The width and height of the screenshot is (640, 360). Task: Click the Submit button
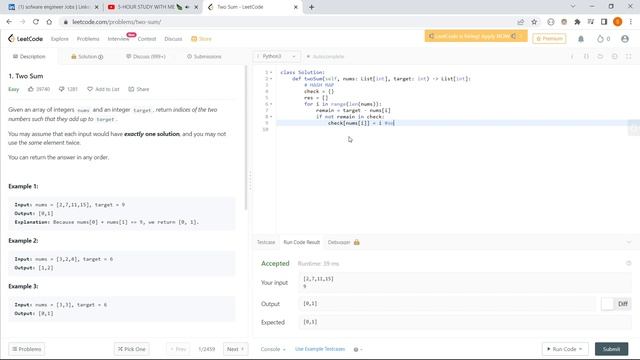click(x=611, y=349)
